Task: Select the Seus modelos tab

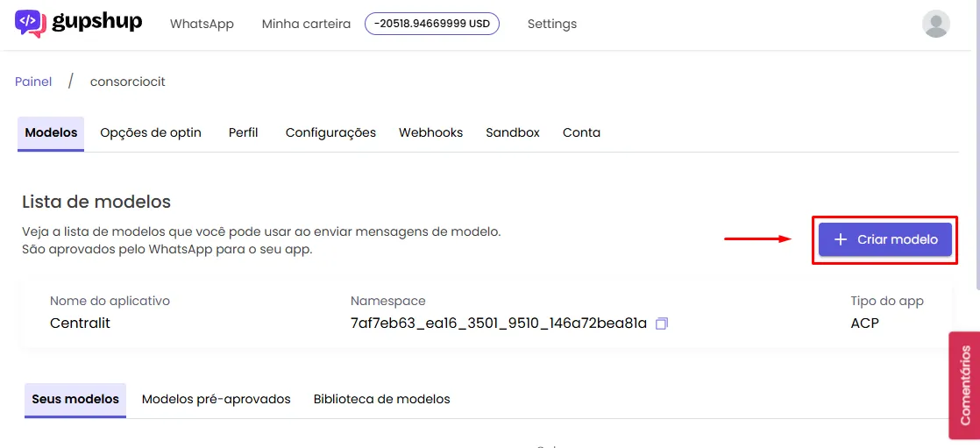Action: (x=75, y=399)
